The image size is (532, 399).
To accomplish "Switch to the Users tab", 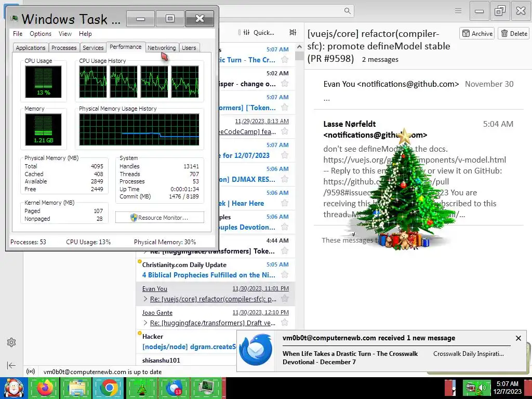I will tap(189, 48).
